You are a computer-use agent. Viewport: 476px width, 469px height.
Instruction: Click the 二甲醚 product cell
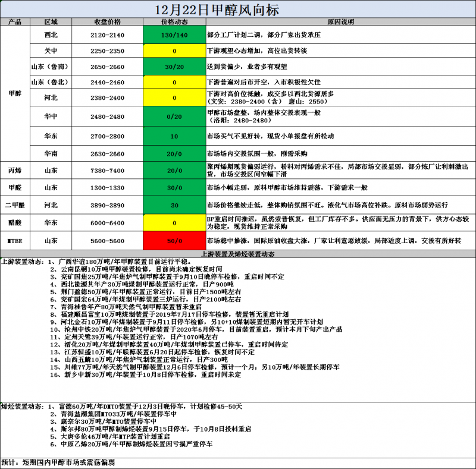[x=15, y=205]
